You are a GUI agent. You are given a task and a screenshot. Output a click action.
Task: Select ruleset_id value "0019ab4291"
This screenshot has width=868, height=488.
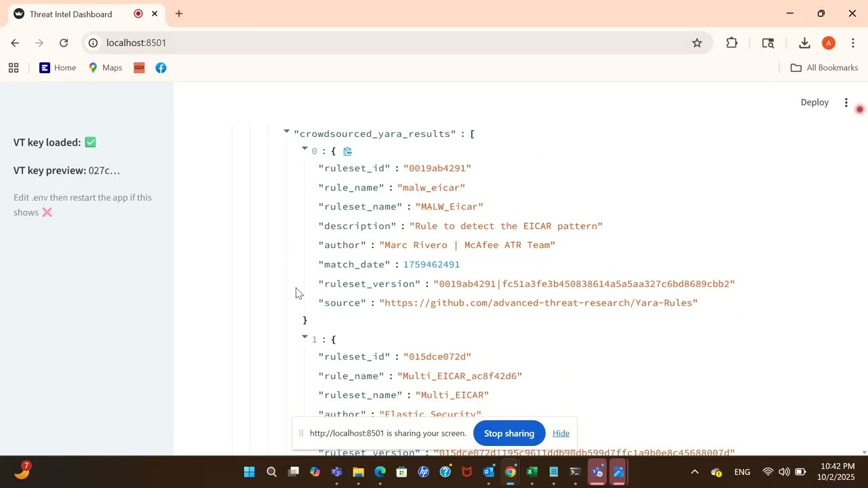tap(437, 168)
